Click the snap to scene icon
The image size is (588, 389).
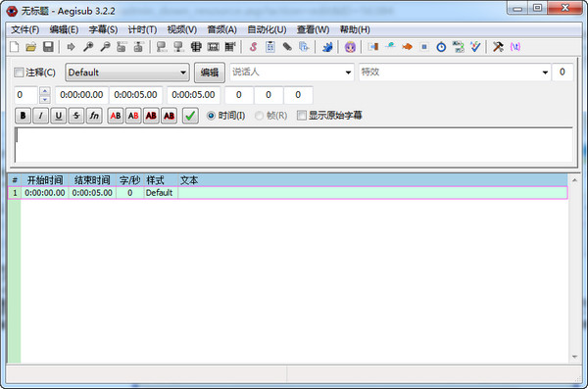tap(213, 47)
